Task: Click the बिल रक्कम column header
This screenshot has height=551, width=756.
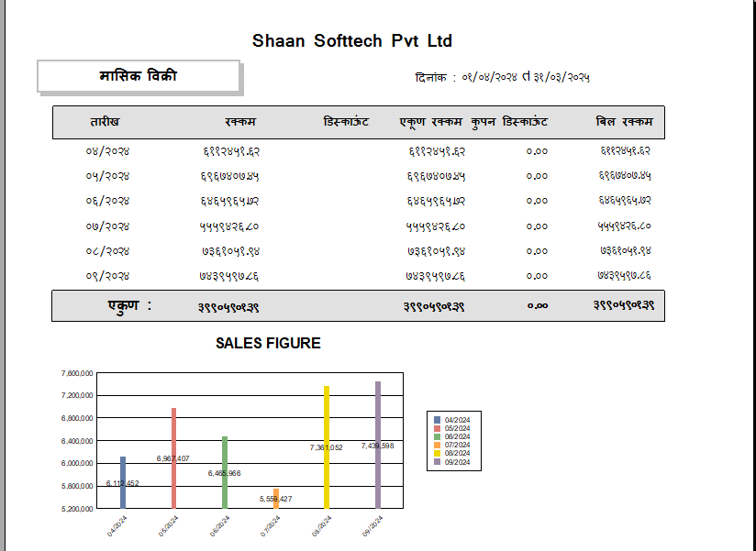Action: tap(624, 122)
